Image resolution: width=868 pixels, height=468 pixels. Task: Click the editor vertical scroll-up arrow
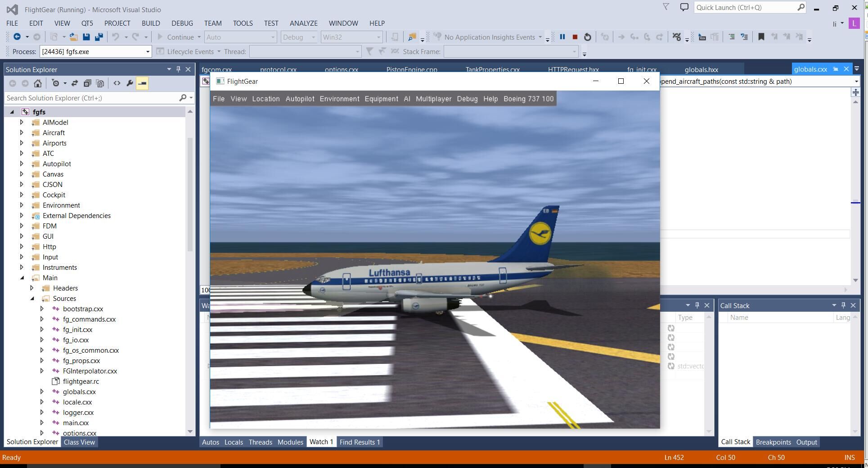point(855,102)
